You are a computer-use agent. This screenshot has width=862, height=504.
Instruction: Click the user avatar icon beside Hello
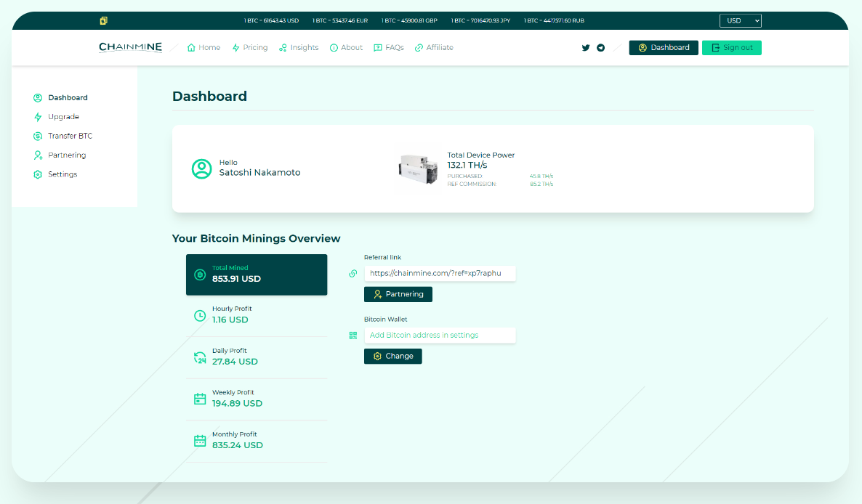tap(202, 168)
